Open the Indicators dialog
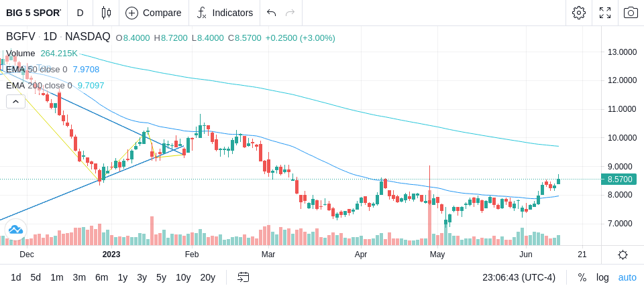Viewport: 644px width, 290px height. pyautogui.click(x=225, y=13)
